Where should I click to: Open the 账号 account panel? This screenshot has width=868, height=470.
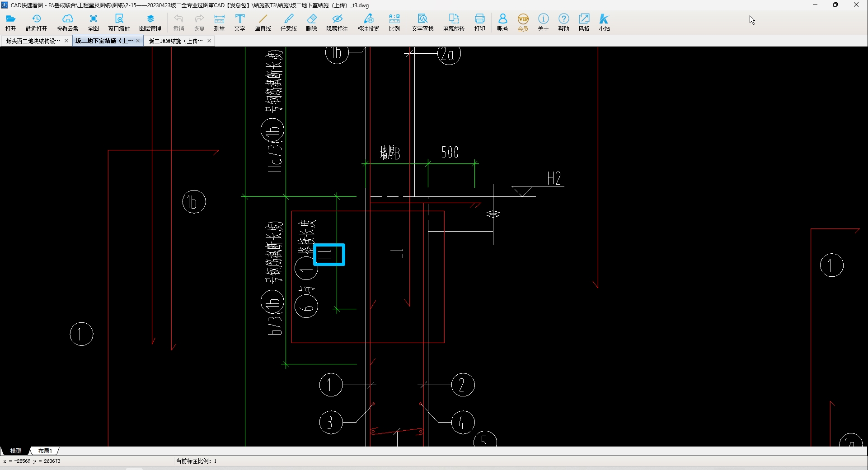coord(502,23)
